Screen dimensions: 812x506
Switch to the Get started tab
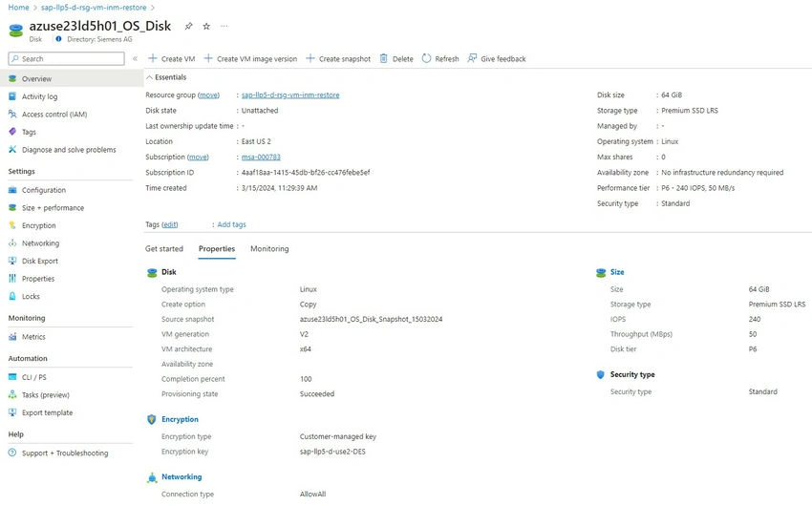point(164,249)
